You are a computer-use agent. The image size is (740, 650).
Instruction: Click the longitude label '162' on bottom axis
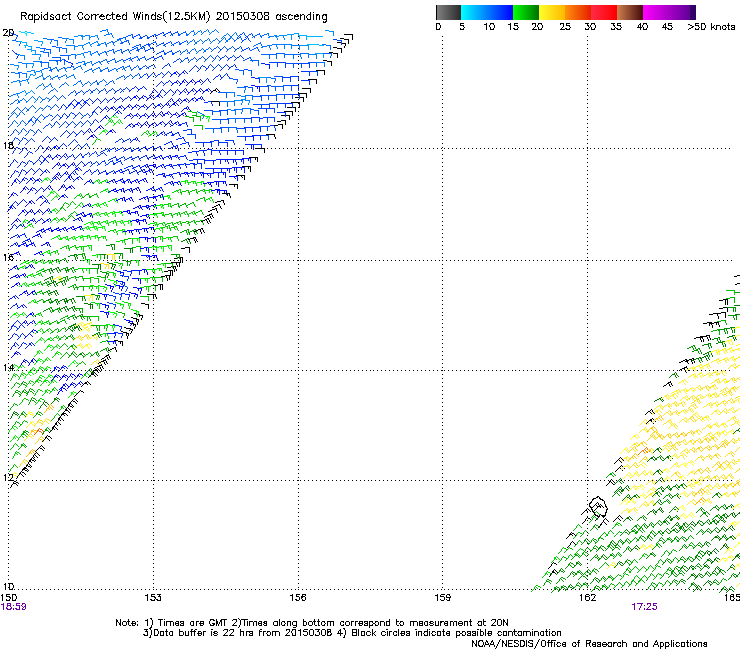[587, 598]
